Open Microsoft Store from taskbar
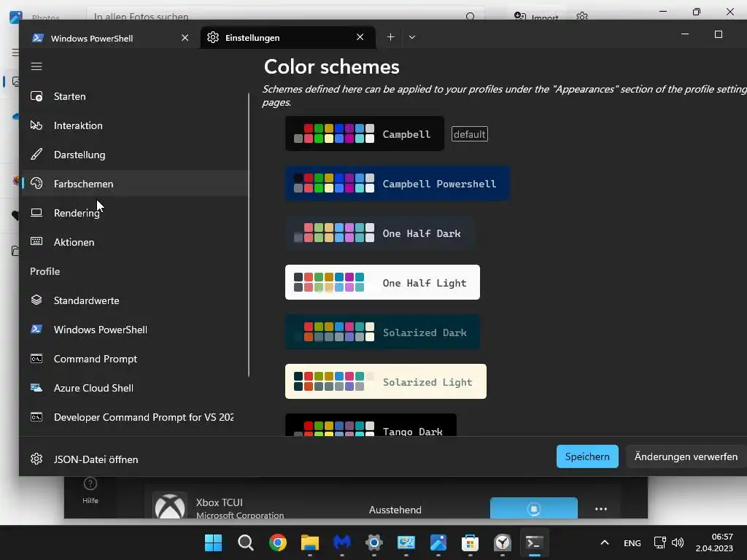 coord(470,542)
